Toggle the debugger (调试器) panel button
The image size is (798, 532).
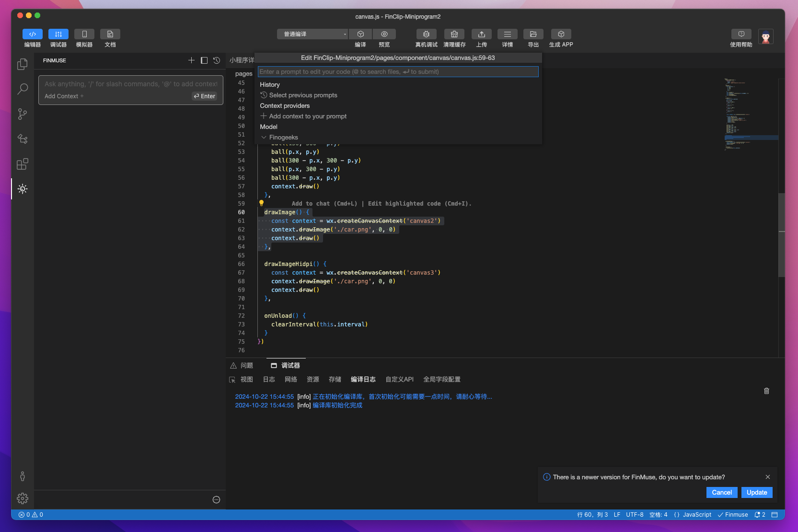(58, 34)
